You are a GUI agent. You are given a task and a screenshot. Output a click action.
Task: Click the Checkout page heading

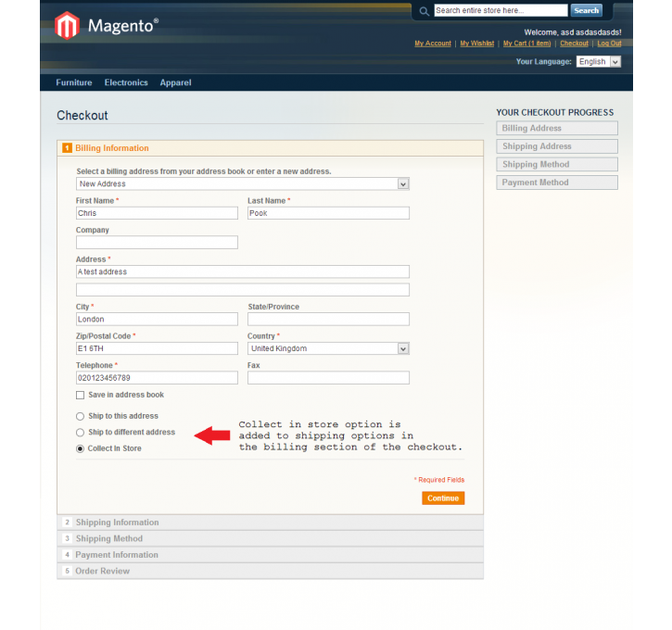tap(82, 116)
